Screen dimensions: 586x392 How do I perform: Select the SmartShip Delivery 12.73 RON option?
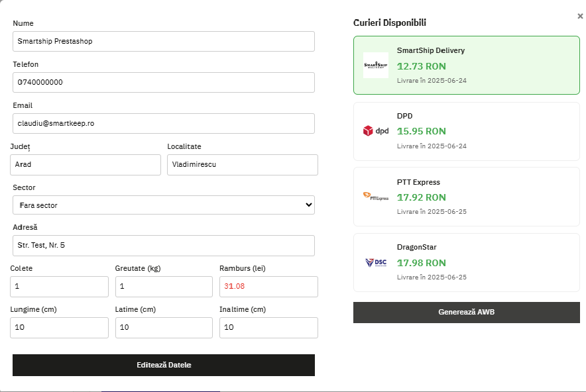point(466,66)
